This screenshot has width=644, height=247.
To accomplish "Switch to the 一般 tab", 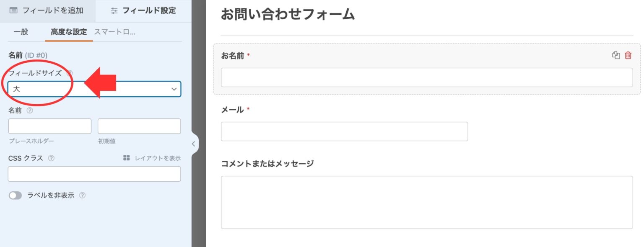I will pyautogui.click(x=21, y=31).
